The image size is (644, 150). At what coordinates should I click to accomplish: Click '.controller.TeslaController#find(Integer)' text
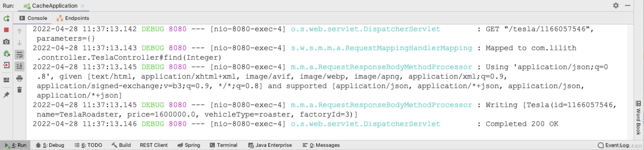pyautogui.click(x=129, y=57)
